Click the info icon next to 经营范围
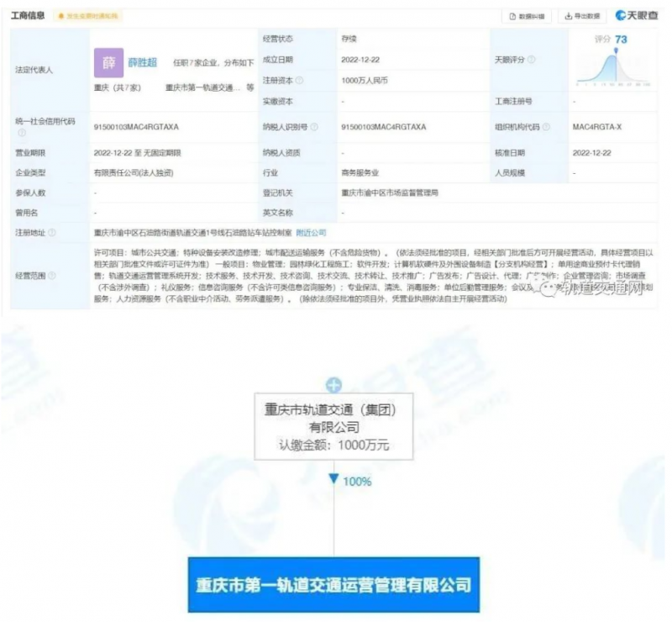The height and width of the screenshot is (622, 672). 52,276
